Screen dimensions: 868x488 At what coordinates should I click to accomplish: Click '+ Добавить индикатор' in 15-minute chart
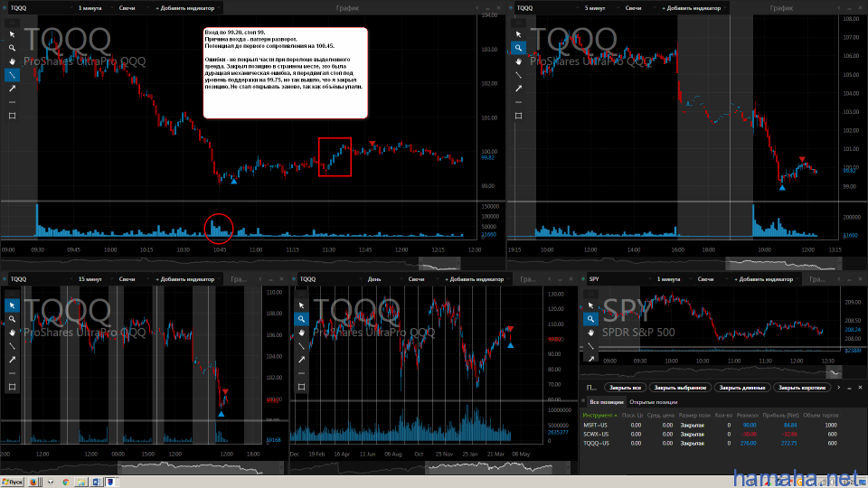coord(185,279)
